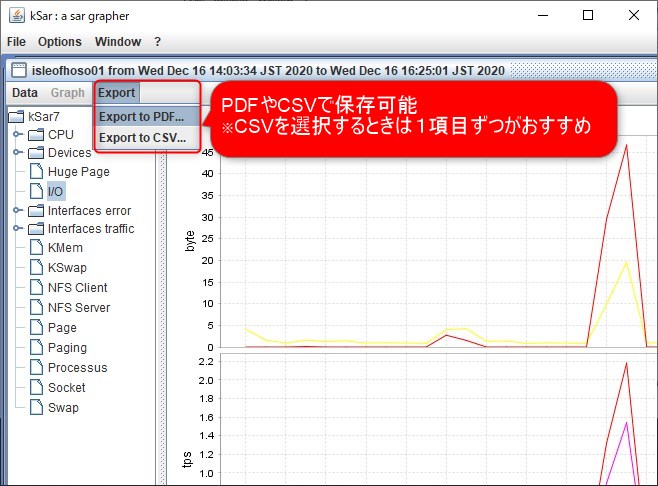Viewport: 658px width, 486px height.
Task: Click the NFS Client document icon
Action: click(x=37, y=287)
